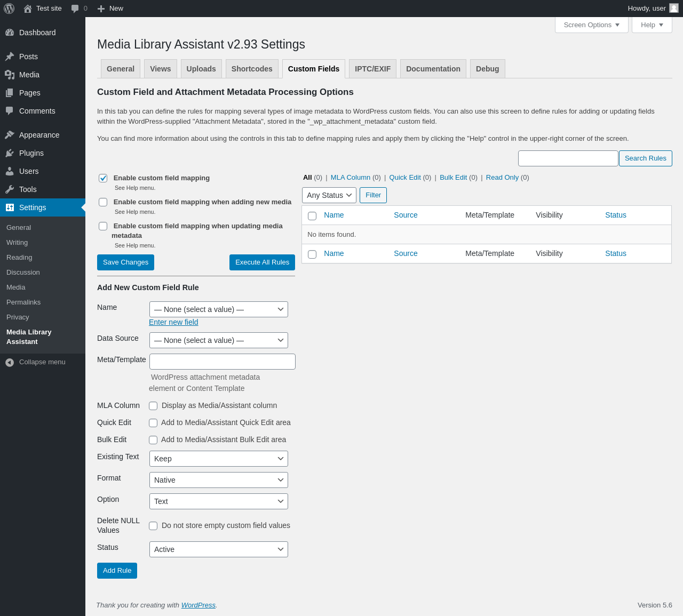
Task: Click the Enter new field link
Action: tap(173, 322)
